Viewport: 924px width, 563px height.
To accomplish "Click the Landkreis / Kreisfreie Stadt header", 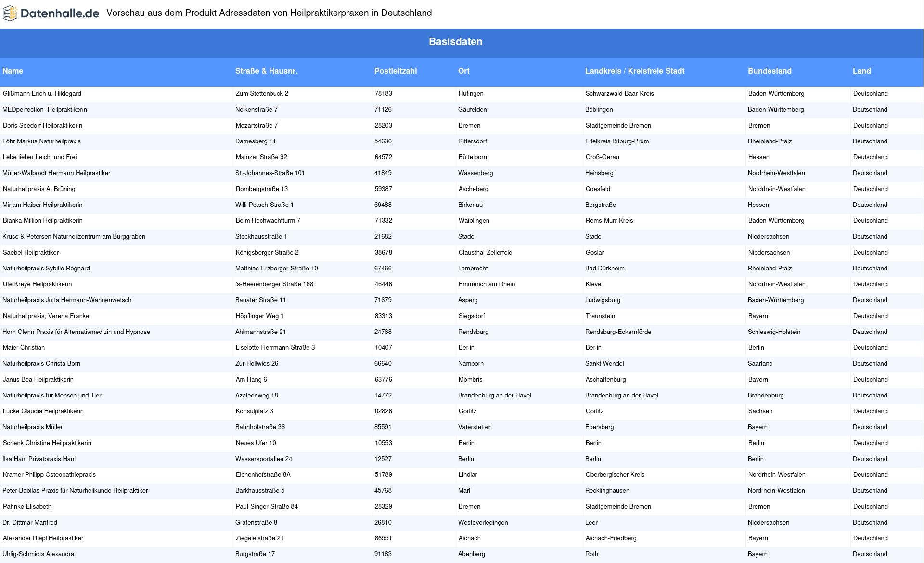I will tap(635, 71).
